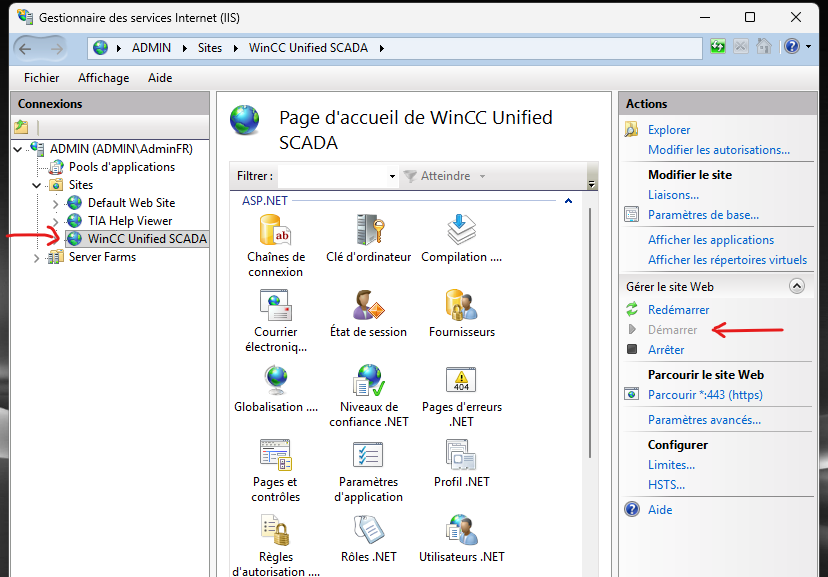828x577 pixels.
Task: Click the stop loading X icon
Action: tap(741, 46)
